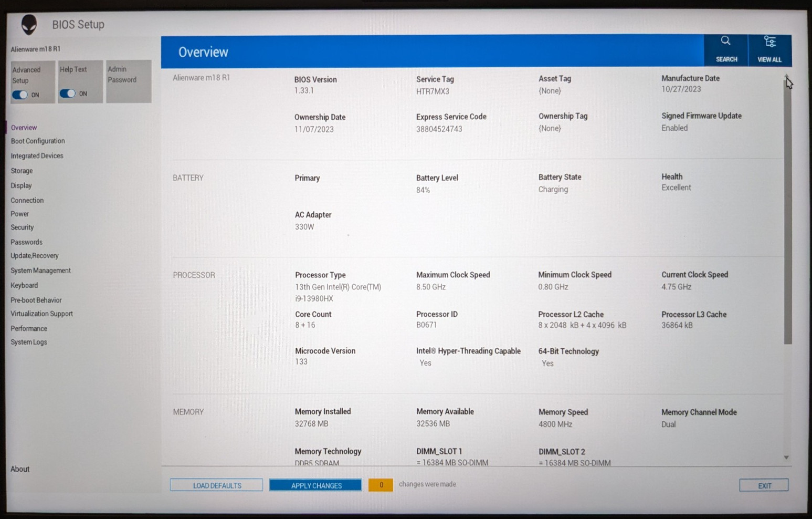The width and height of the screenshot is (812, 519).
Task: Open Pre-boot Behavior section
Action: point(36,300)
